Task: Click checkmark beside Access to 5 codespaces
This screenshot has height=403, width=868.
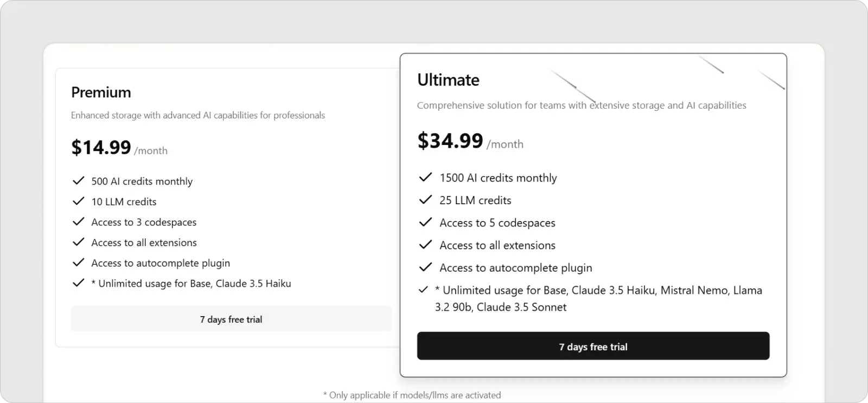Action: pos(426,223)
